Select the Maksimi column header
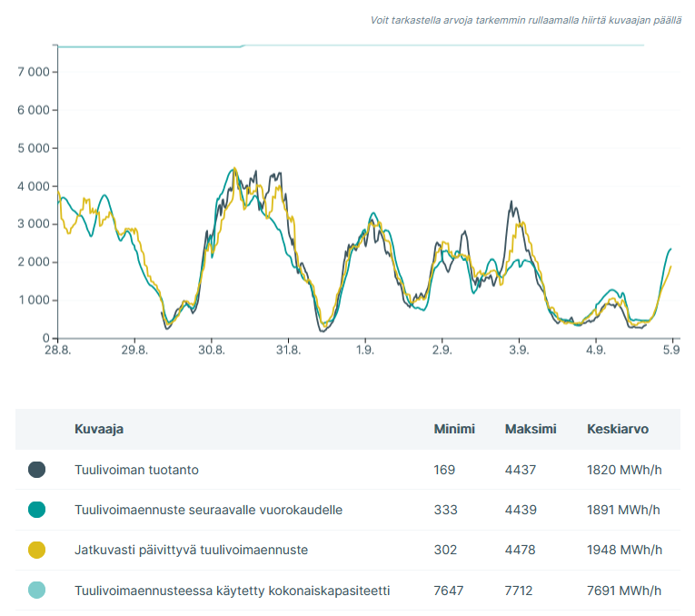The image size is (695, 616). 531,429
